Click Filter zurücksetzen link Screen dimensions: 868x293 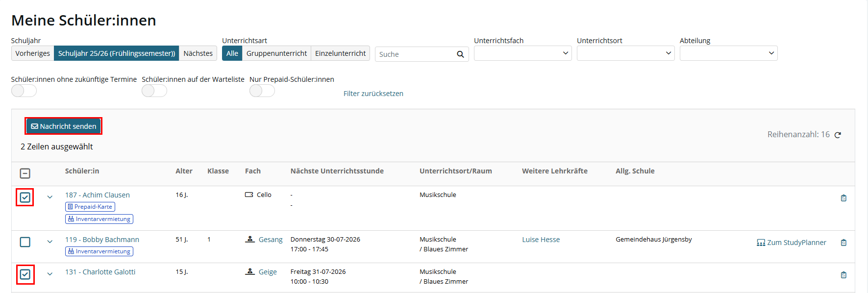[373, 94]
